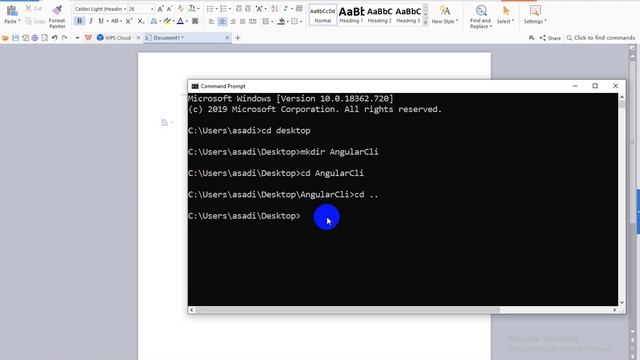Decrease paragraph indent
Viewport: 640px width, 360px height.
239,9
